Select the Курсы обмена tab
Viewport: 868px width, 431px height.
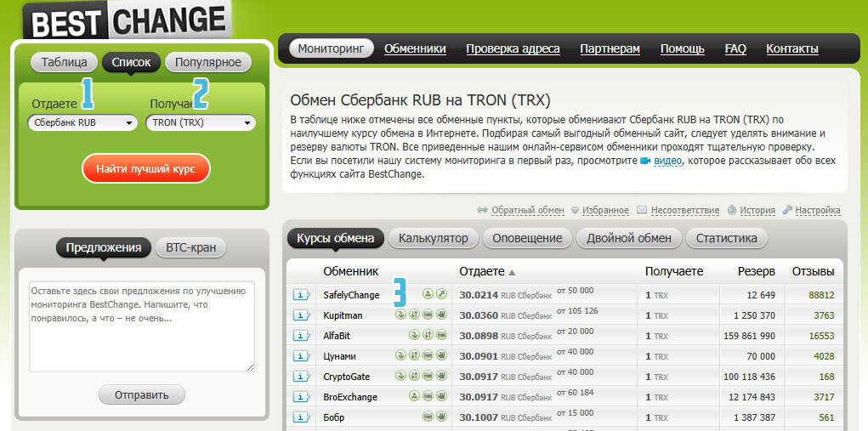[x=336, y=239]
